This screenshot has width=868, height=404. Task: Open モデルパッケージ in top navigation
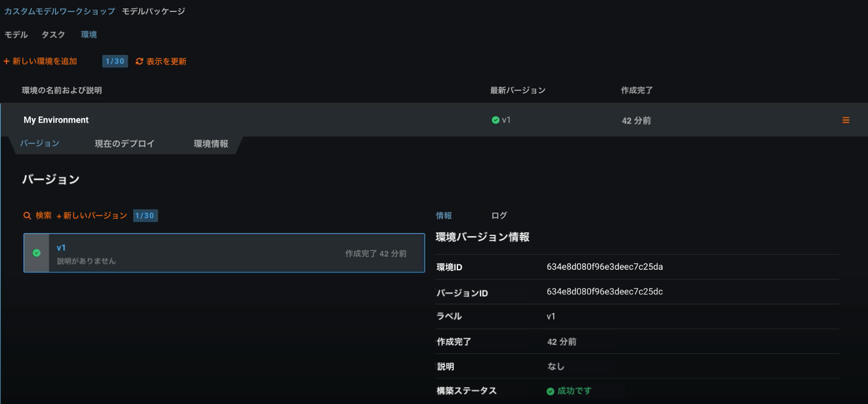(153, 11)
